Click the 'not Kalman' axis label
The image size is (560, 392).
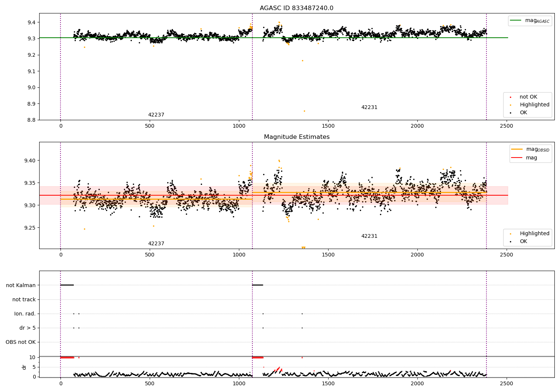[x=21, y=286]
